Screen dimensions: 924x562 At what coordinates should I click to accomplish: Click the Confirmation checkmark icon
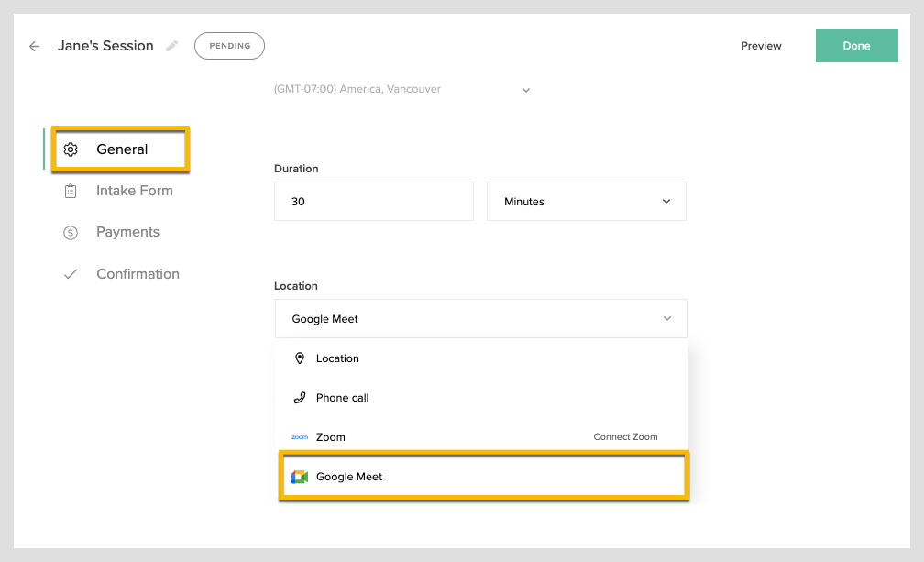point(71,274)
